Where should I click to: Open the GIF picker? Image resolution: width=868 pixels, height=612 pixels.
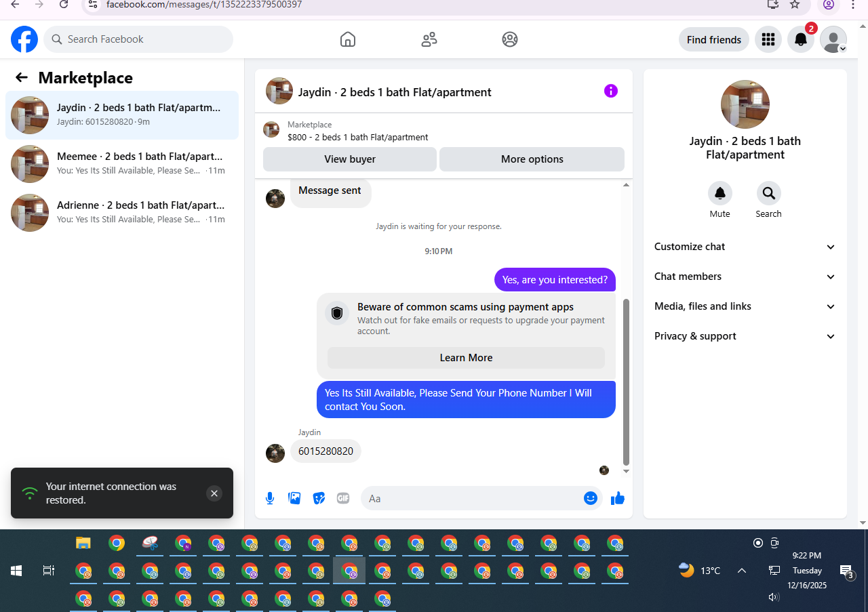(x=343, y=498)
